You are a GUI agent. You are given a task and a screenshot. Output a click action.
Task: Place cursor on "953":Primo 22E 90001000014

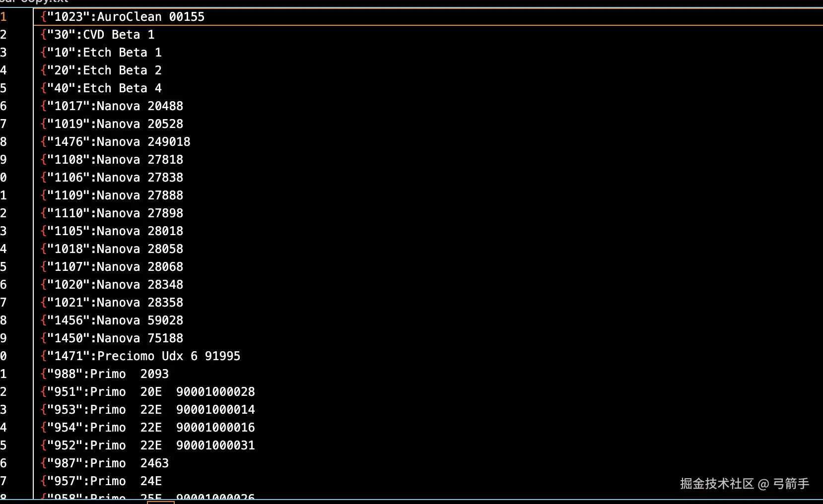[x=148, y=410]
